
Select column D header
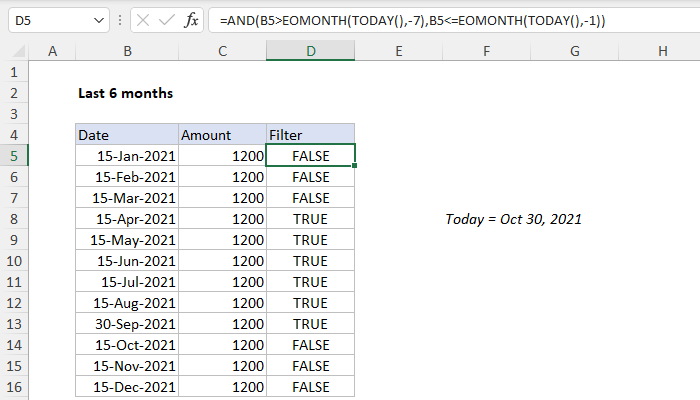click(x=310, y=51)
